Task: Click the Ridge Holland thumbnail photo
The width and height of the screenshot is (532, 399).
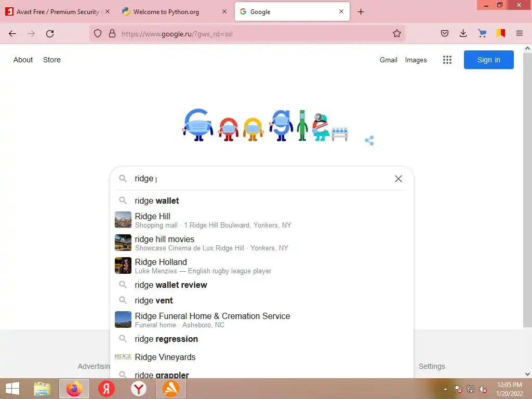Action: tap(123, 265)
